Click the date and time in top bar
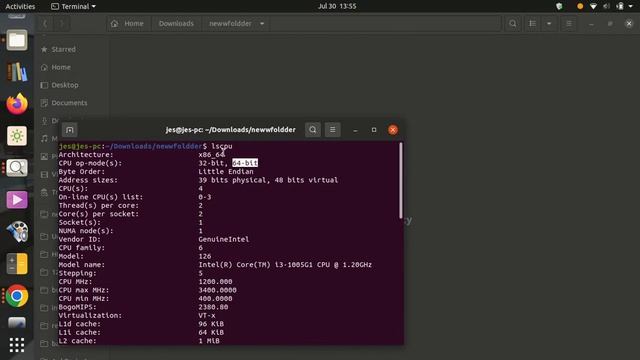The width and height of the screenshot is (640, 360). [x=337, y=6]
